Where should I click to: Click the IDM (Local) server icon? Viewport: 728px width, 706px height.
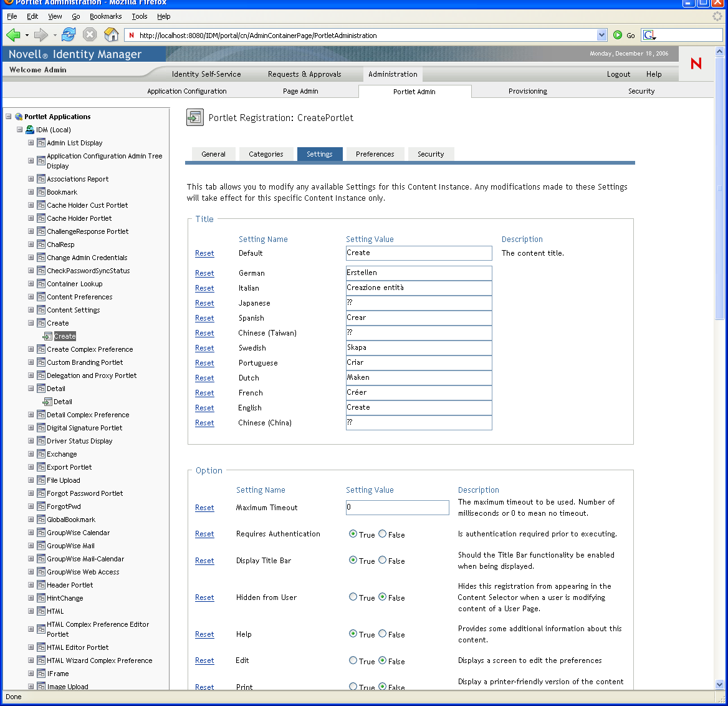point(30,130)
